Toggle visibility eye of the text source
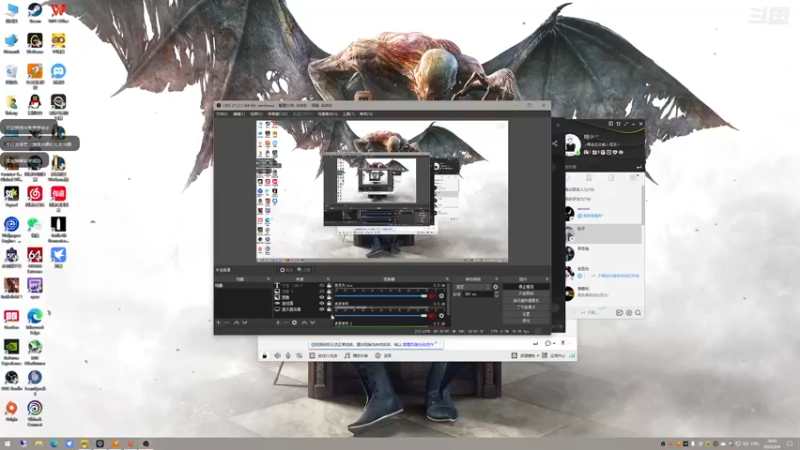 [x=321, y=285]
